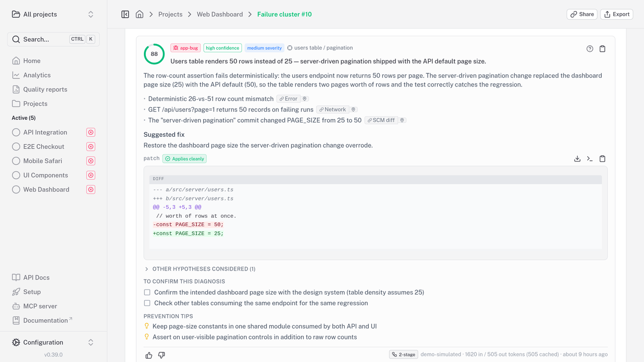Image resolution: width=644 pixels, height=362 pixels.
Task: Expand the Configuration menu
Action: point(53,342)
